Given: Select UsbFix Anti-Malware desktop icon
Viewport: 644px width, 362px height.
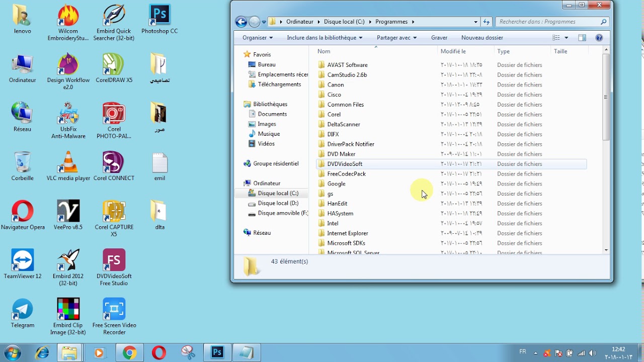Looking at the screenshot, I should [68, 120].
